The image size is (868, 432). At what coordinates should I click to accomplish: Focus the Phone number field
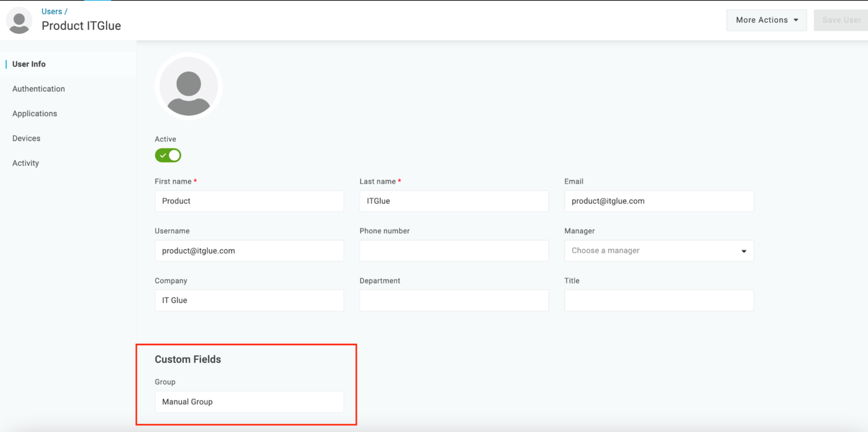point(454,250)
